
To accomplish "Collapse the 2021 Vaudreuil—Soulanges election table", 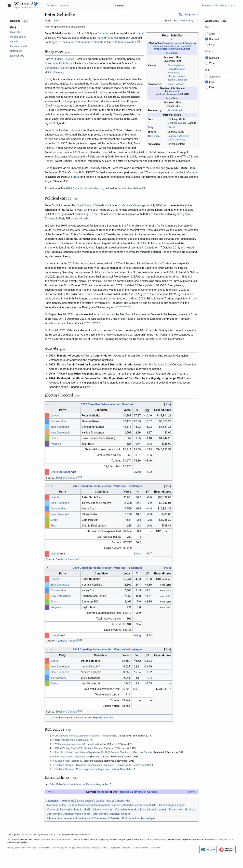I will [168, 486].
